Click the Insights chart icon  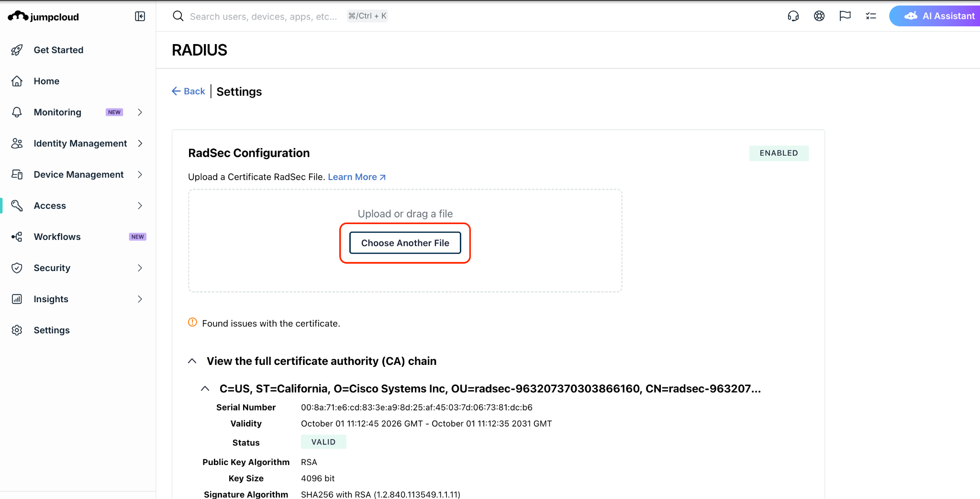click(x=17, y=299)
